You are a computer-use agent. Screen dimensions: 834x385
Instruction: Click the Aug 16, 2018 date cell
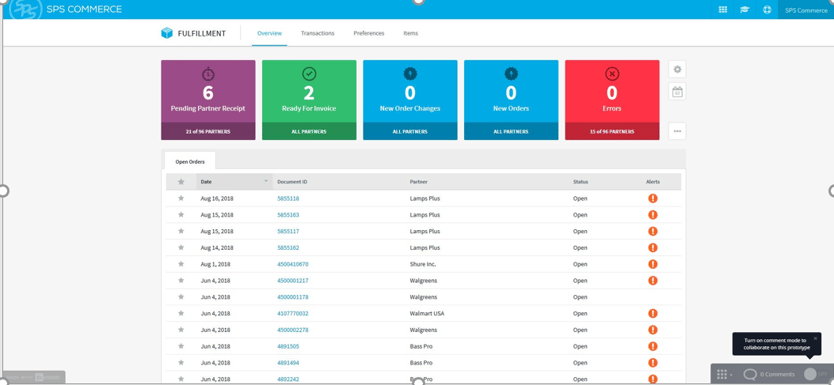tap(217, 198)
